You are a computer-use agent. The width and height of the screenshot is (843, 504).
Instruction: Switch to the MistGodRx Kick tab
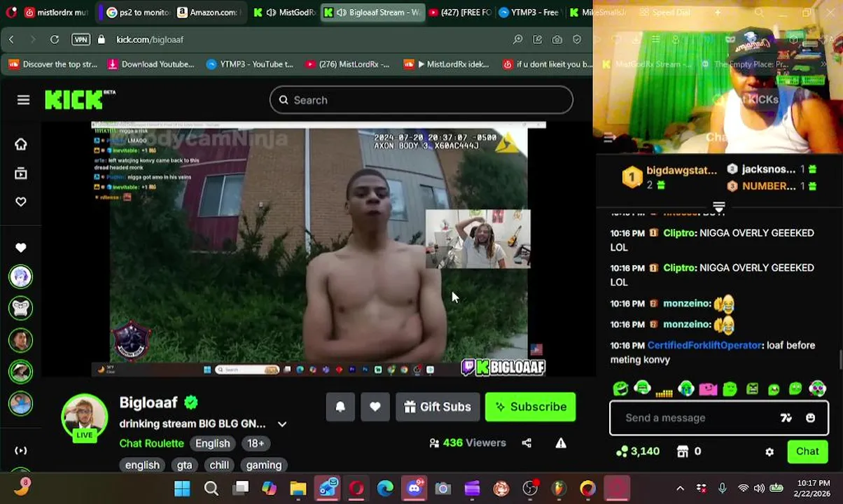pos(286,13)
